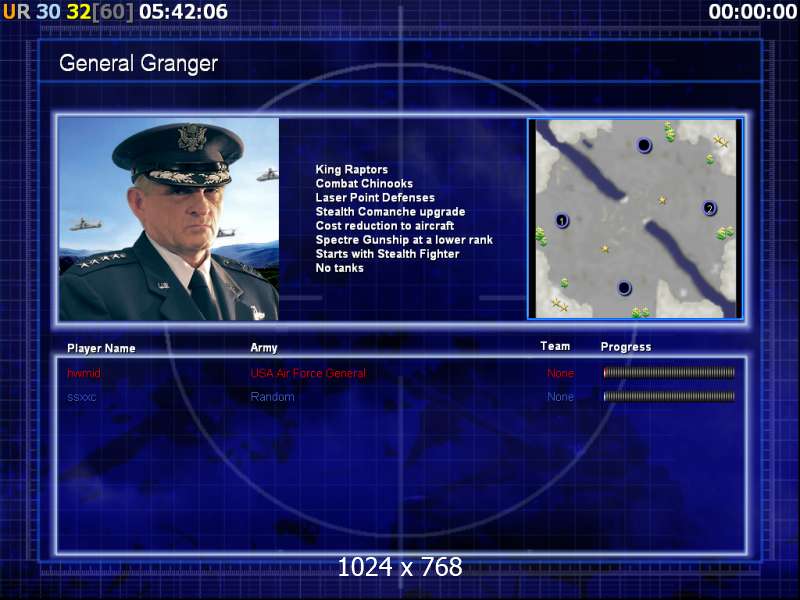Click start position 2 on the minimap
Image resolution: width=800 pixels, height=600 pixels.
[x=709, y=208]
